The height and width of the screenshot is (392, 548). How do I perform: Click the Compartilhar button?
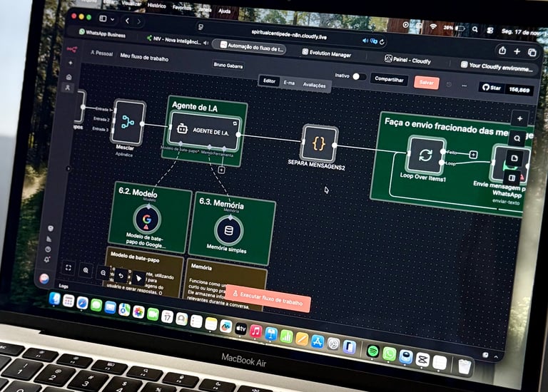[x=389, y=80]
